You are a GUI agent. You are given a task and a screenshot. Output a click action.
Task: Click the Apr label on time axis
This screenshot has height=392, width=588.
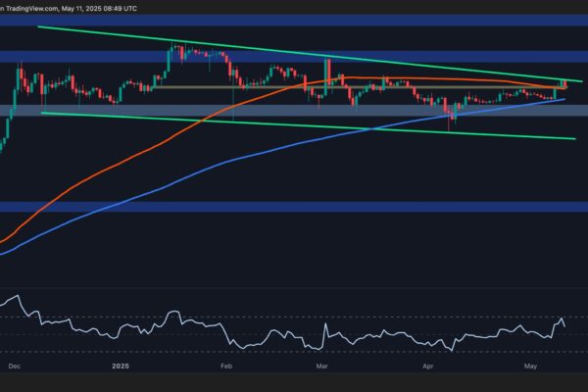click(428, 367)
